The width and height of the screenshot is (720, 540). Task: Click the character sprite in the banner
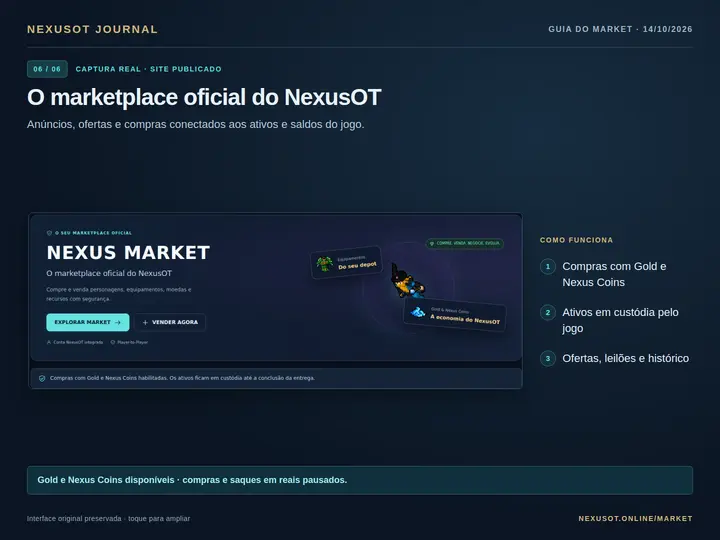click(x=408, y=280)
